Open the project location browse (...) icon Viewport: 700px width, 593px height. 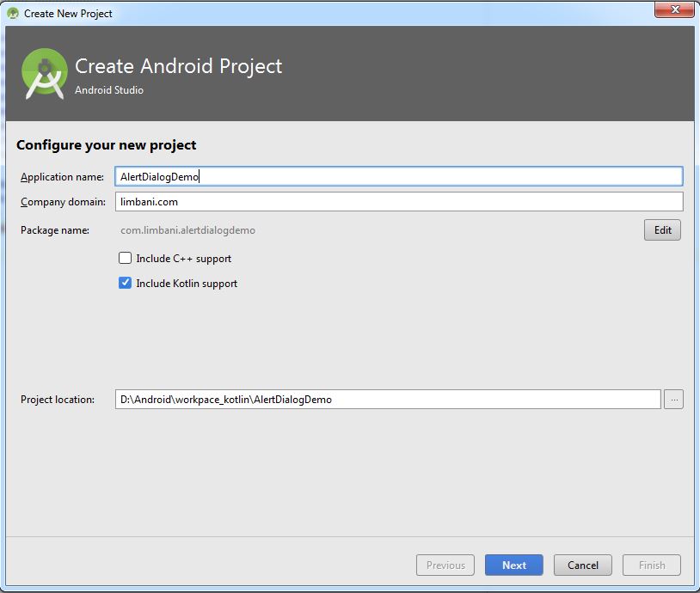point(674,399)
